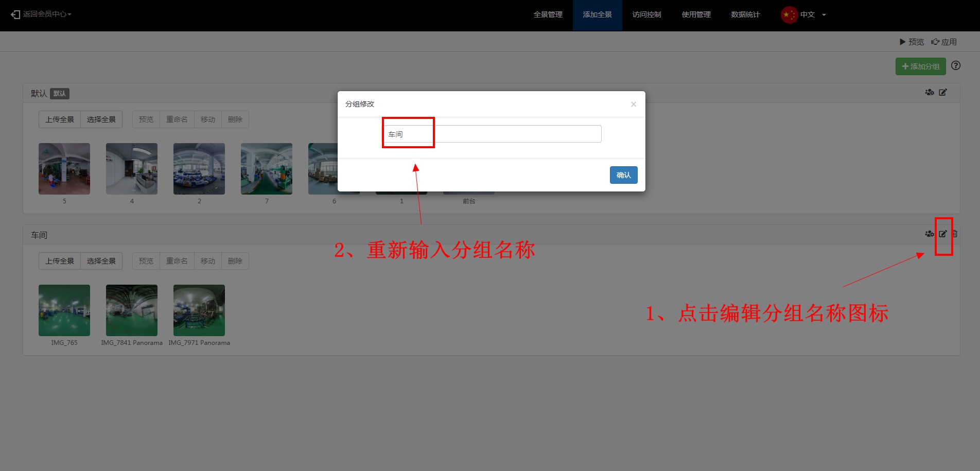Open user settings icon for 车间 group

(x=929, y=234)
